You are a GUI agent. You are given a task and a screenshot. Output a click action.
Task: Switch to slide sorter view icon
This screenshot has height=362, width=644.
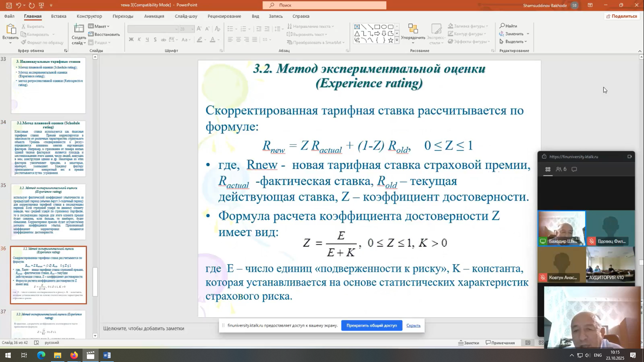[541, 343]
